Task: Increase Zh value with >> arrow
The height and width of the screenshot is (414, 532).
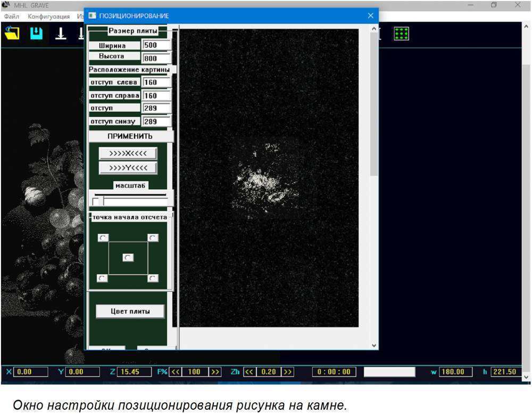Action: [x=288, y=372]
